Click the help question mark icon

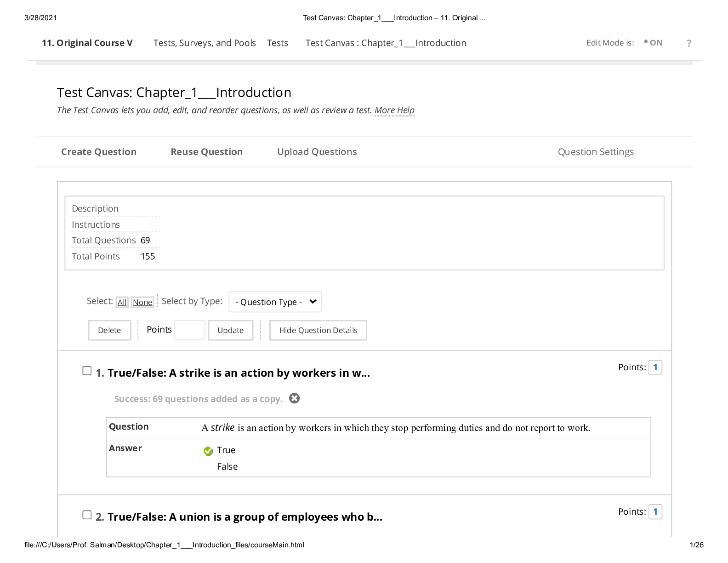688,43
